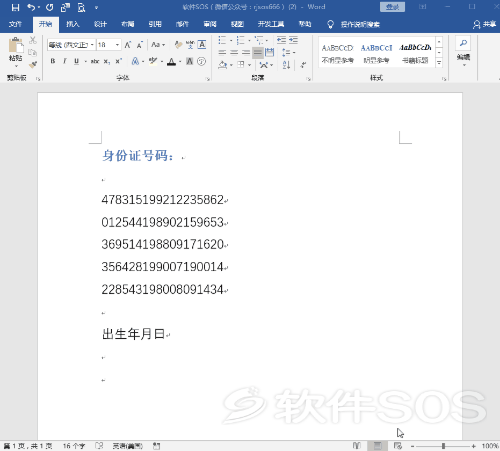Click the sort icon in paragraph group
The width and height of the screenshot is (500, 451).
(286, 65)
